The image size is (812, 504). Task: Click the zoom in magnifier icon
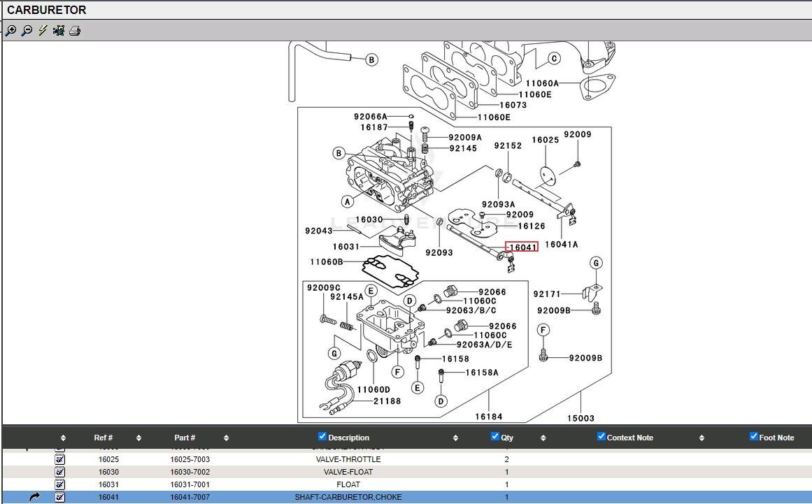[10, 31]
